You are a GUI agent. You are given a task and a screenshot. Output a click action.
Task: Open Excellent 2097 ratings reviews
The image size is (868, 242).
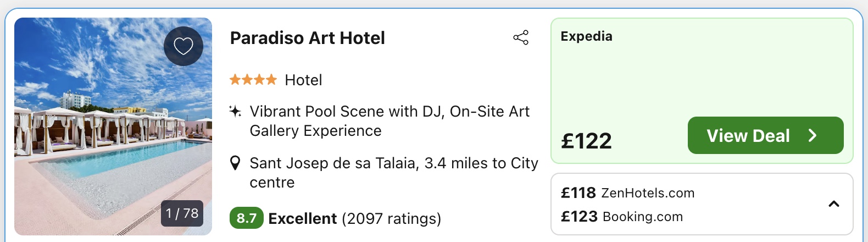coord(354,219)
